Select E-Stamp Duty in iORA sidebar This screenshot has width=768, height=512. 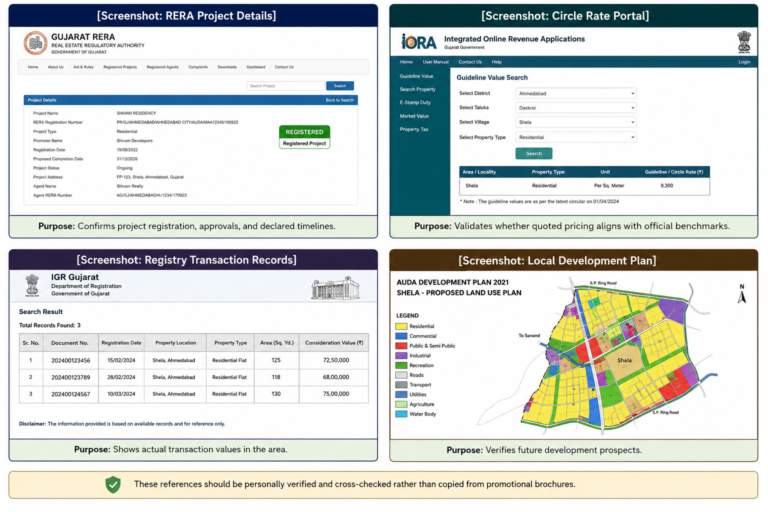415,102
